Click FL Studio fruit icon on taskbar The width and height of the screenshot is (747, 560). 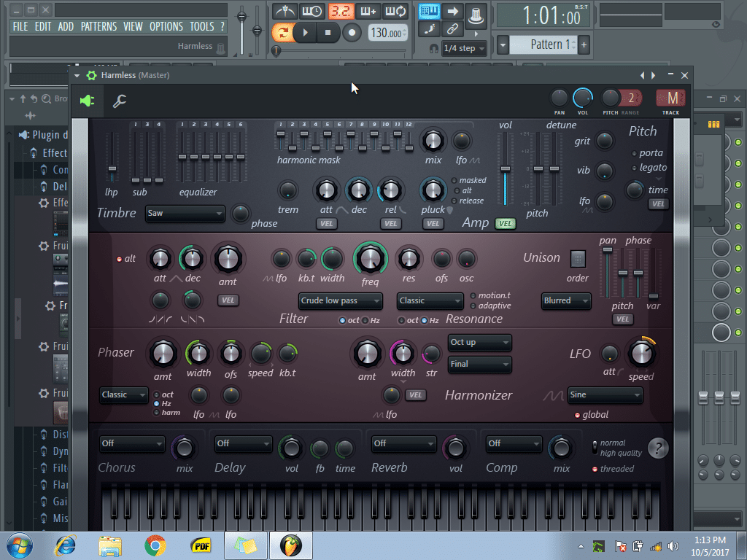(x=291, y=545)
